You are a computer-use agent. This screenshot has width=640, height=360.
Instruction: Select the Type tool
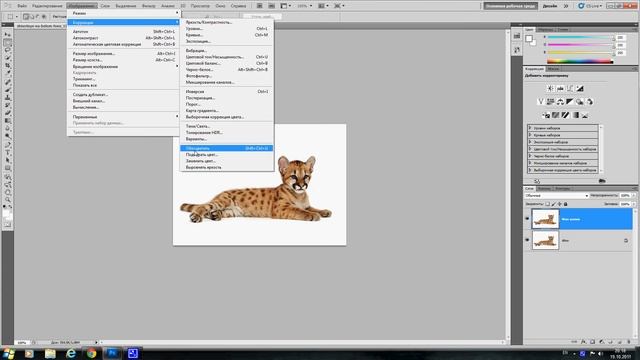pos(7,153)
